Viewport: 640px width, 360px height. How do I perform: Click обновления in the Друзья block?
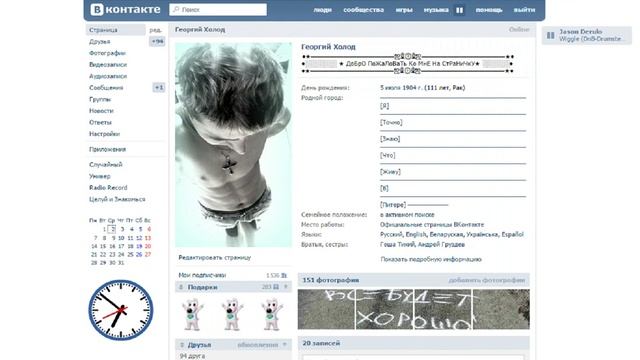click(x=258, y=345)
